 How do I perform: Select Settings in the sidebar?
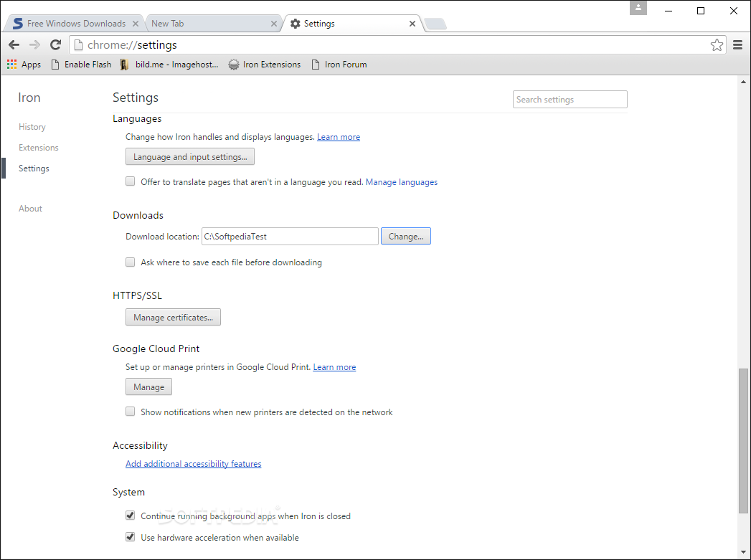point(34,169)
